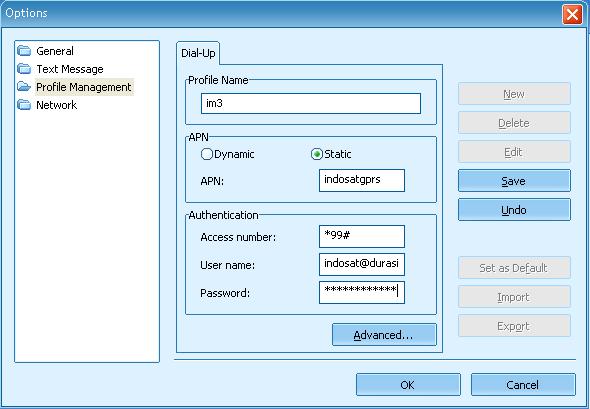Click the Edit profile button
Screen dimensions: 590x409
(514, 152)
